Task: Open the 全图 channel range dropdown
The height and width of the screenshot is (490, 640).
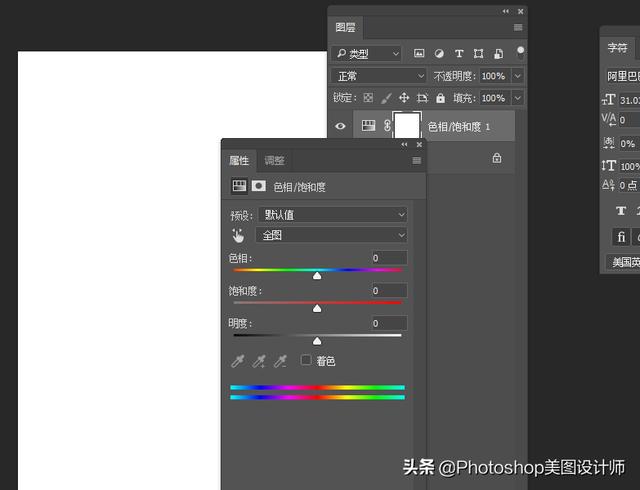Action: tap(332, 235)
